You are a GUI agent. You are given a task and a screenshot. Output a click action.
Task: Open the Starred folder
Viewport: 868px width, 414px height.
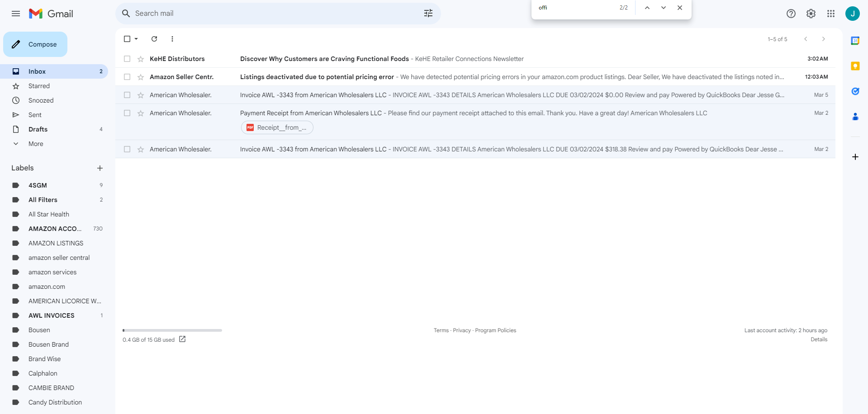54,86
